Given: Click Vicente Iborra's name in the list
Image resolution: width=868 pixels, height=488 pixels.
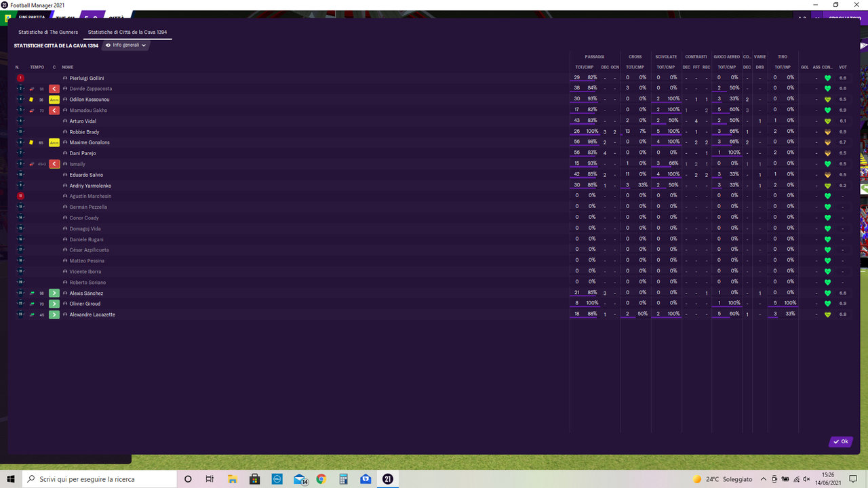Looking at the screenshot, I should tap(85, 272).
